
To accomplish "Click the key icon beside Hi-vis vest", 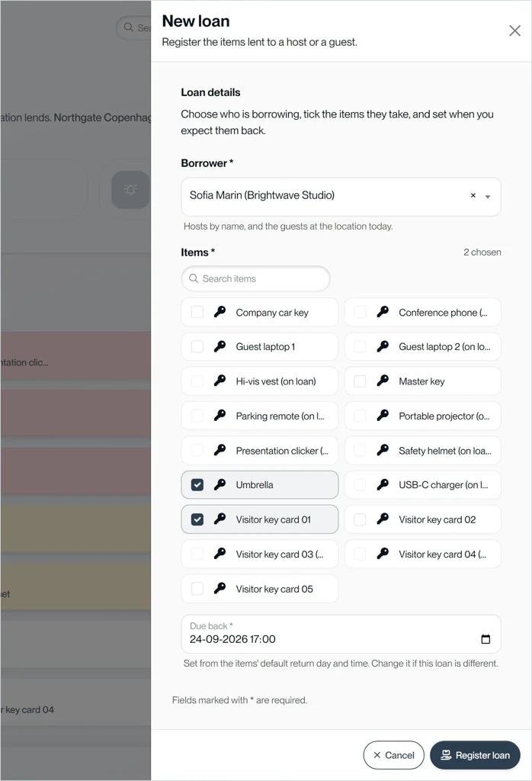I will tap(220, 381).
